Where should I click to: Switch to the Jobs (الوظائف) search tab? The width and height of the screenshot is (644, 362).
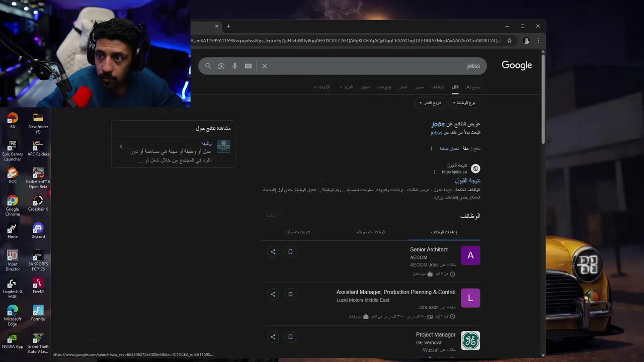click(x=438, y=87)
